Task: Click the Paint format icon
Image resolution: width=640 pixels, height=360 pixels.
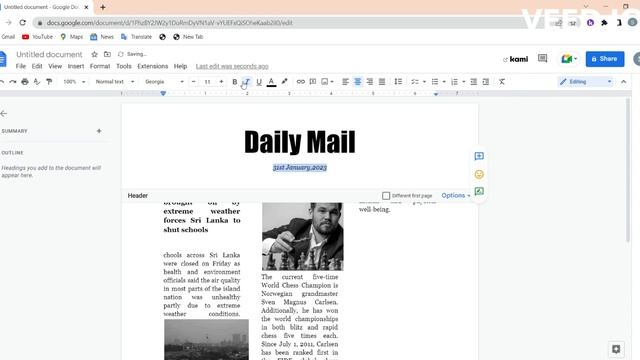Action: point(49,82)
